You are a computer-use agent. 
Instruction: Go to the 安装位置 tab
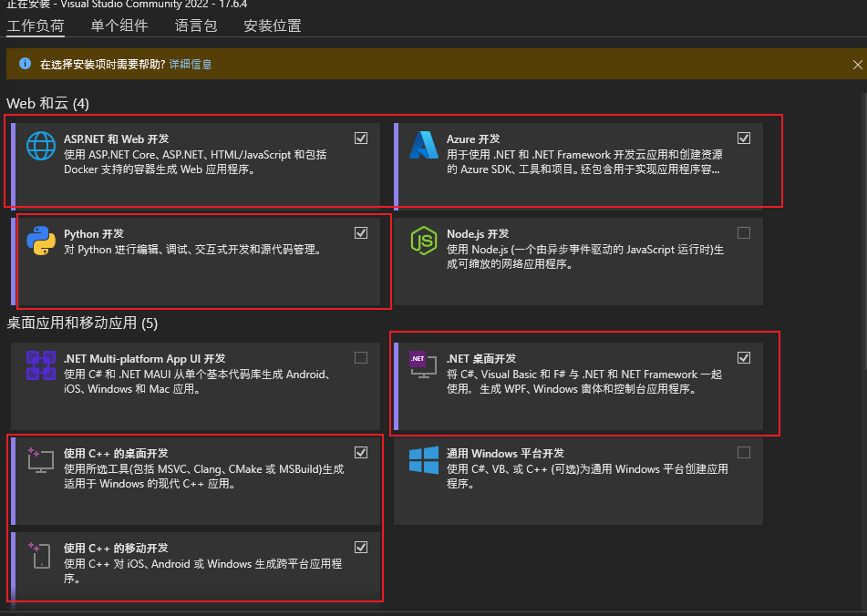272,26
